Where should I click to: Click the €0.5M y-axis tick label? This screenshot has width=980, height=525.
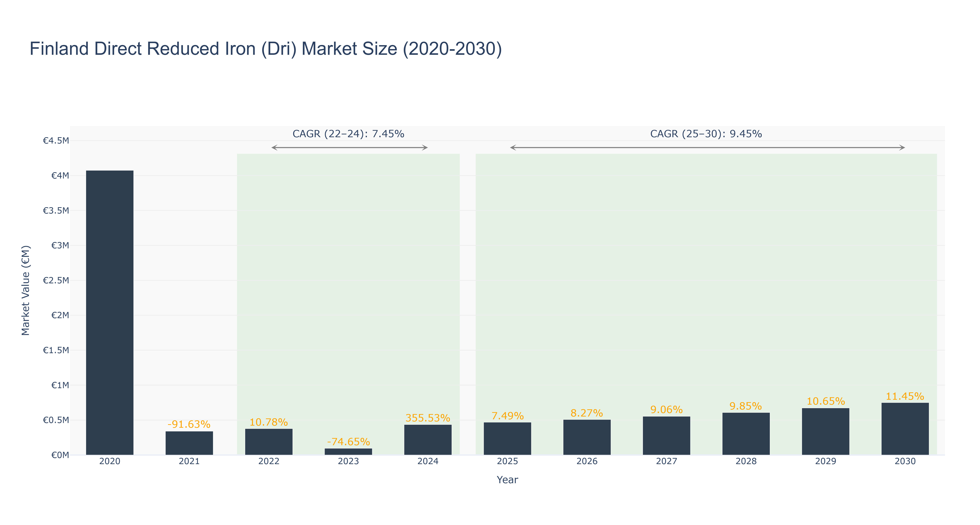tap(56, 420)
